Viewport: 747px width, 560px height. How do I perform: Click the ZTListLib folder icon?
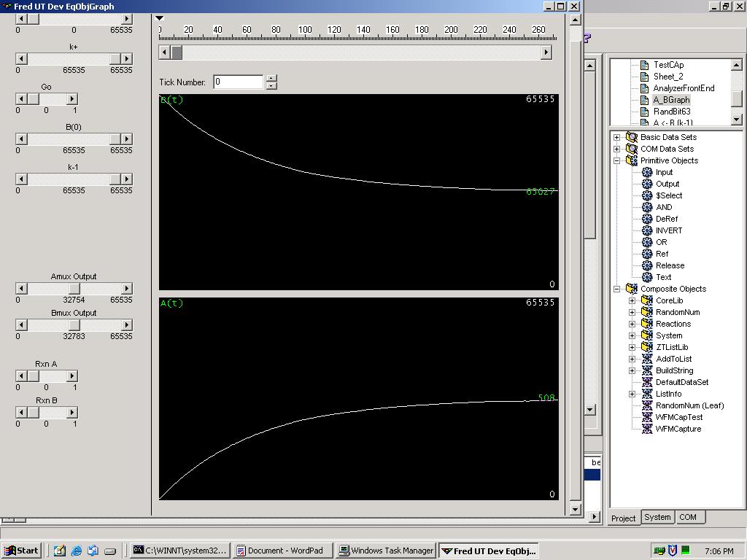pyautogui.click(x=647, y=347)
